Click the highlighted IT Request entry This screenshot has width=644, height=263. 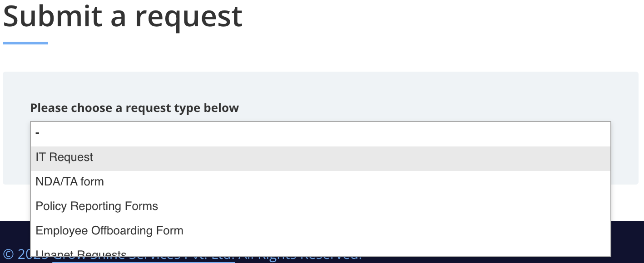(x=64, y=157)
